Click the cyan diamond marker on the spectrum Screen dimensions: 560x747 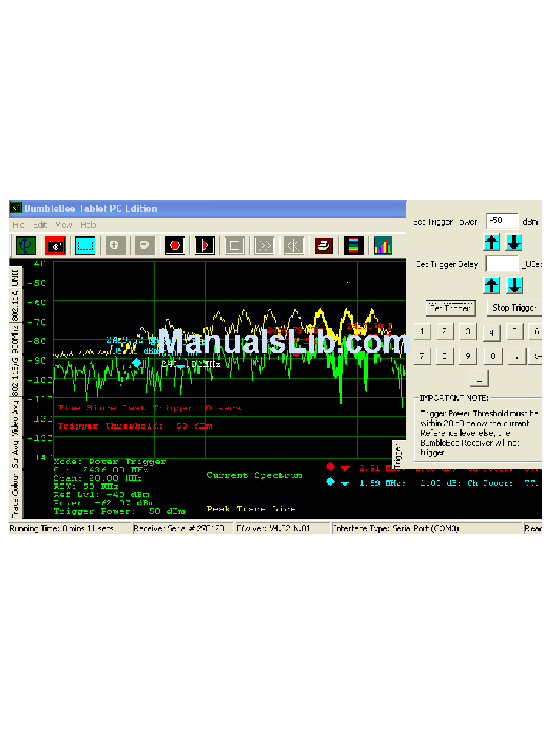137,363
